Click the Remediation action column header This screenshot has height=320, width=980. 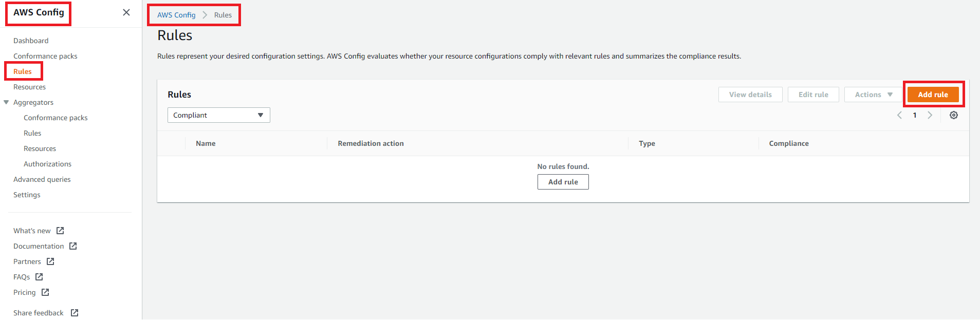tap(371, 143)
